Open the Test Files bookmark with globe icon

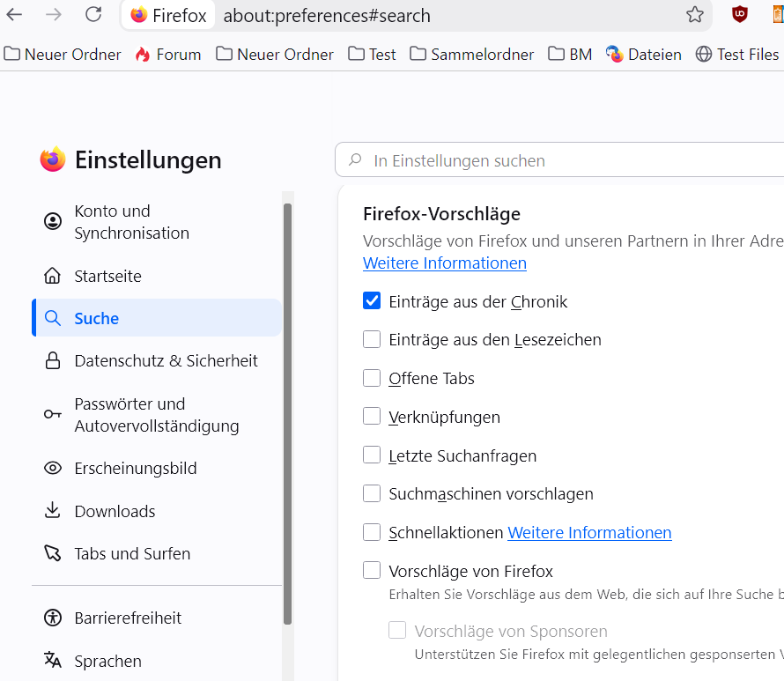[x=737, y=54]
